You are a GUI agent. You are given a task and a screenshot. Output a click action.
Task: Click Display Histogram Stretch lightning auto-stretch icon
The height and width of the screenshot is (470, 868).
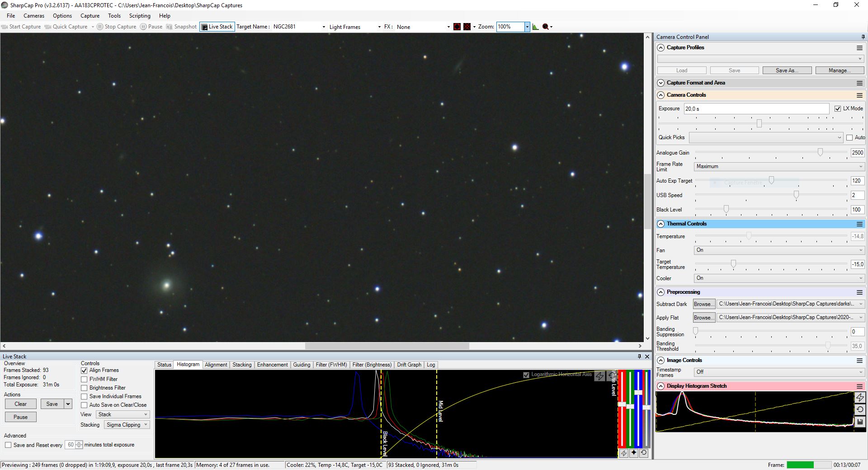(x=860, y=398)
